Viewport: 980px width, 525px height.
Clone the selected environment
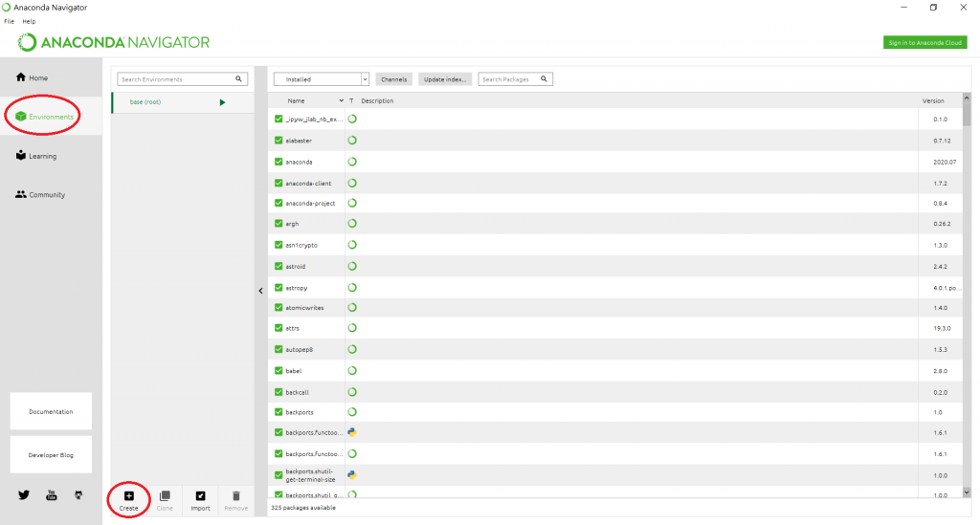(x=165, y=501)
